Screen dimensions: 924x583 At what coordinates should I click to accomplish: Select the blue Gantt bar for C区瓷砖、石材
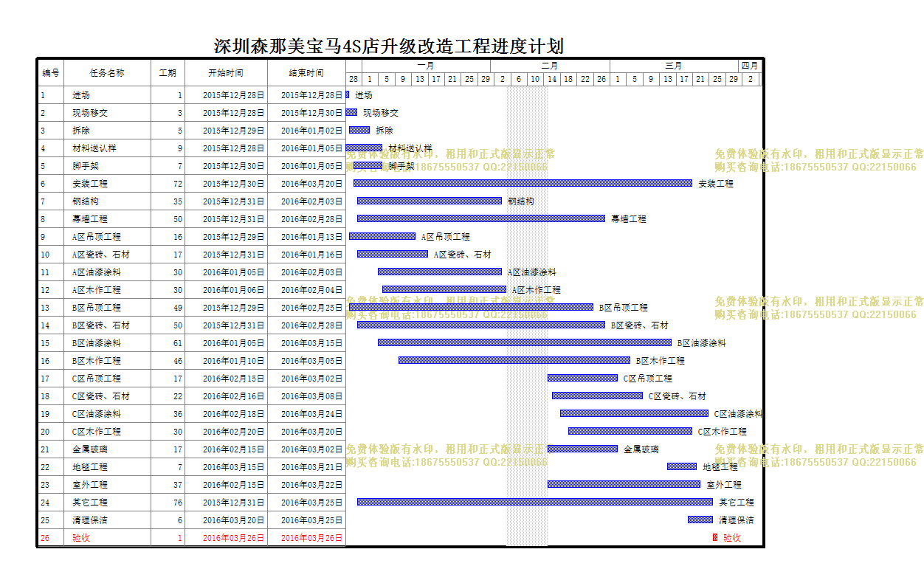click(597, 396)
